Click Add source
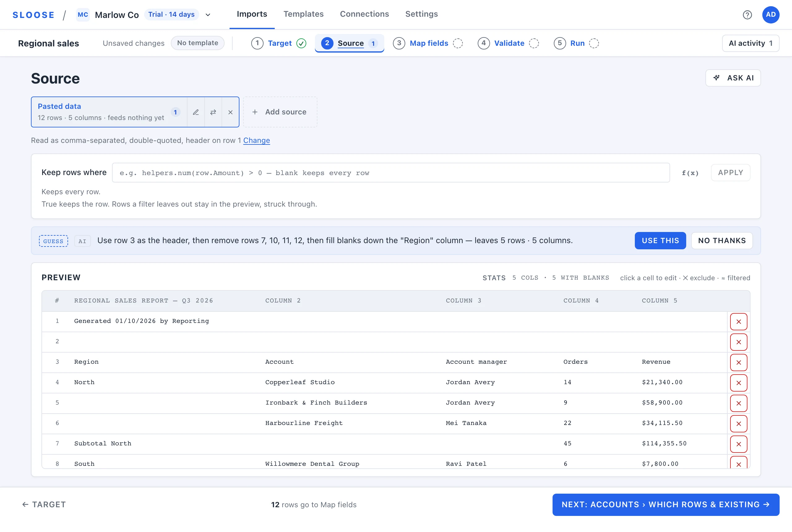 click(280, 112)
